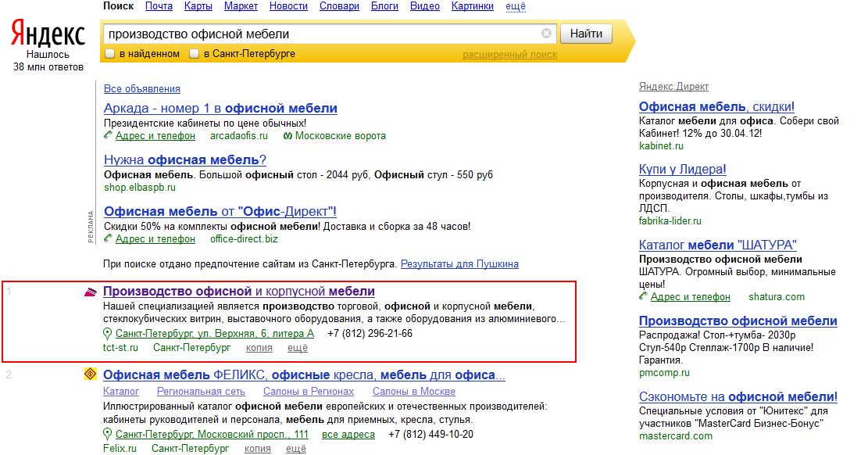Open the Маркет tab
This screenshot has width=868, height=455.
241,6
